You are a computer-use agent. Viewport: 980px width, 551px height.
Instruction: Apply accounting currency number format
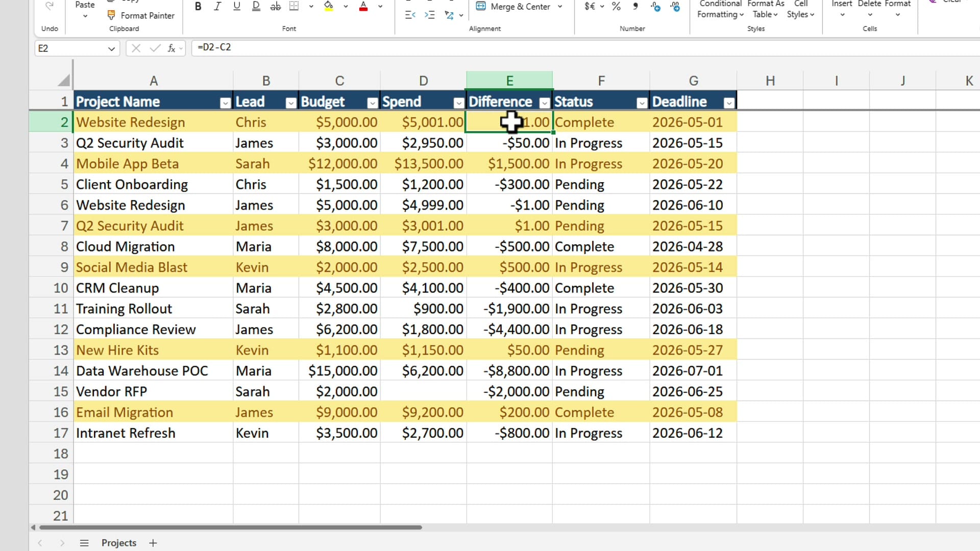590,7
